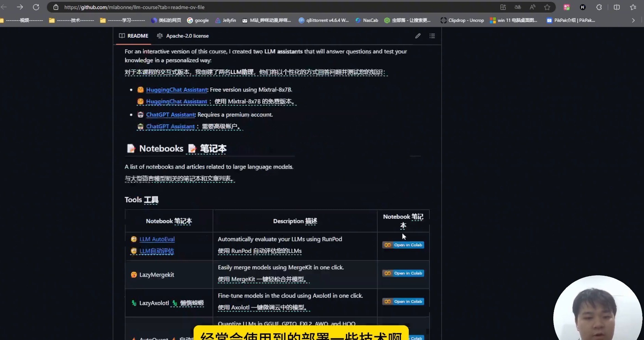
Task: Open the 技术 bookmarks folder
Action: coord(72,20)
